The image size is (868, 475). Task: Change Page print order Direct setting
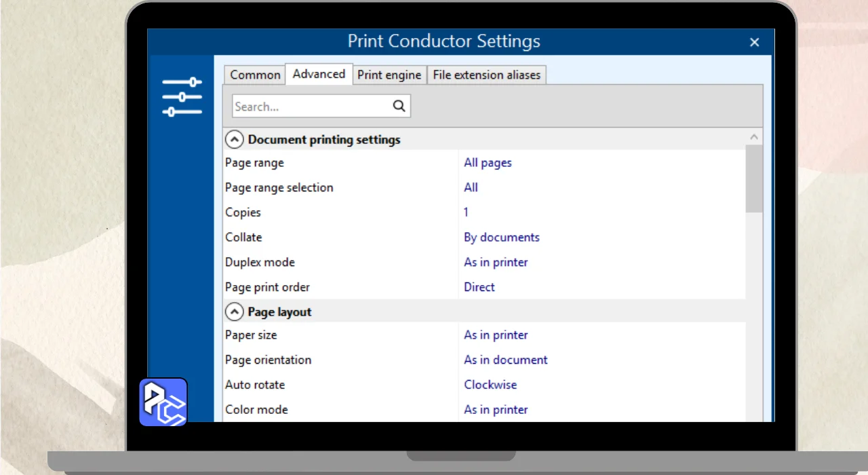pyautogui.click(x=479, y=287)
